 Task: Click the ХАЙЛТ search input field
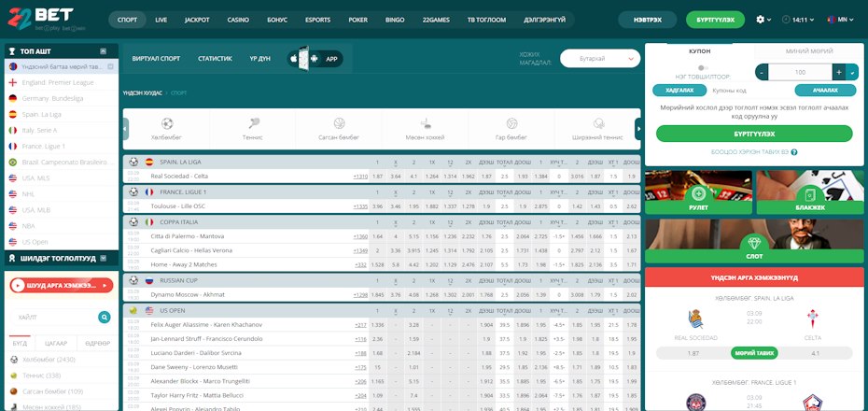54,317
